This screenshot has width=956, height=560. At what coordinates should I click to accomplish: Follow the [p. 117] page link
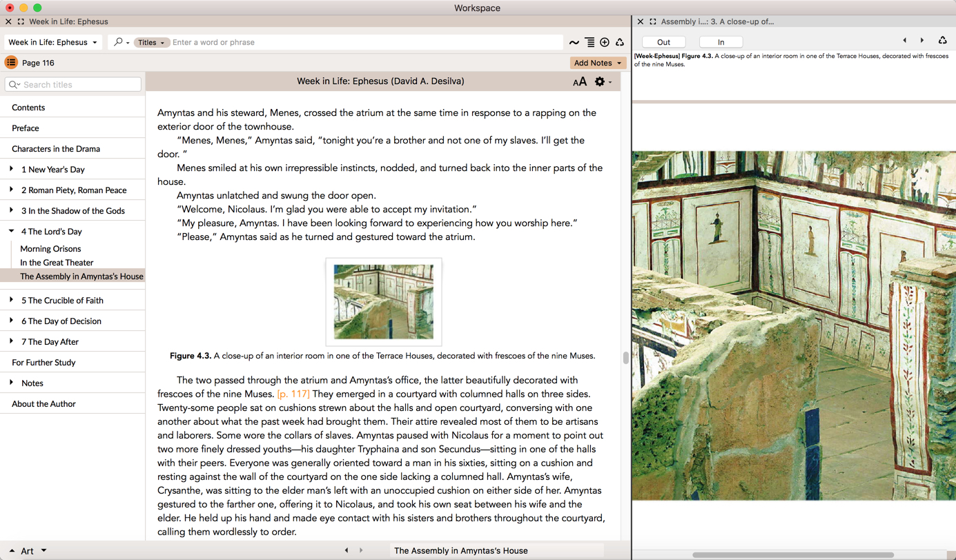click(x=293, y=394)
